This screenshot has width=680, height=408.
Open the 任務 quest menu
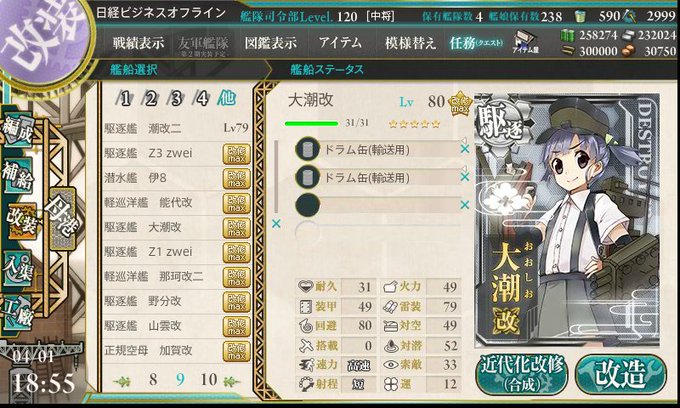pos(476,43)
